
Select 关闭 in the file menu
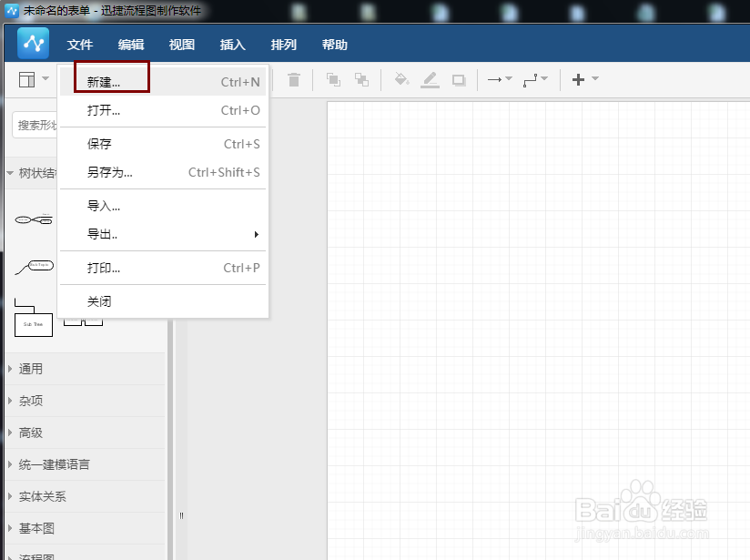coord(163,301)
